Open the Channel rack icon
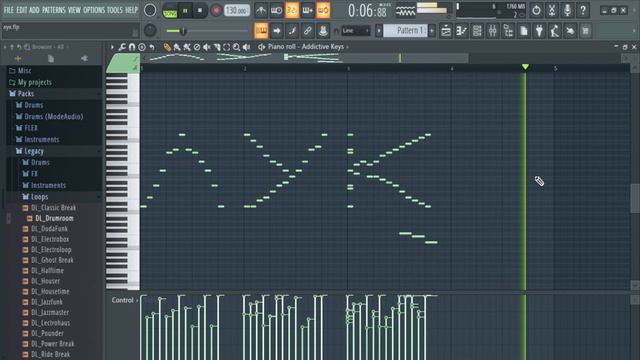The width and height of the screenshot is (640, 360). [477, 31]
